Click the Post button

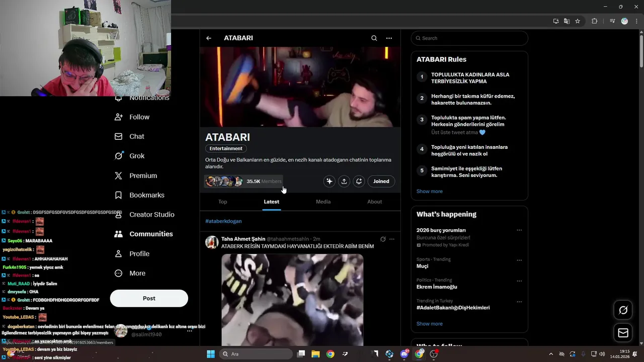(x=149, y=298)
